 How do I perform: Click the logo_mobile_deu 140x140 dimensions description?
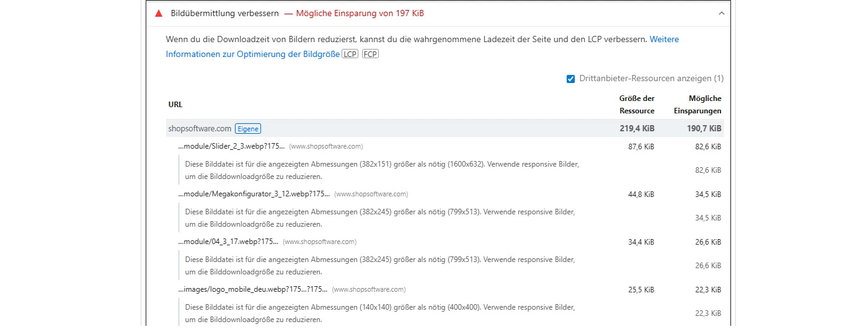tap(379, 313)
